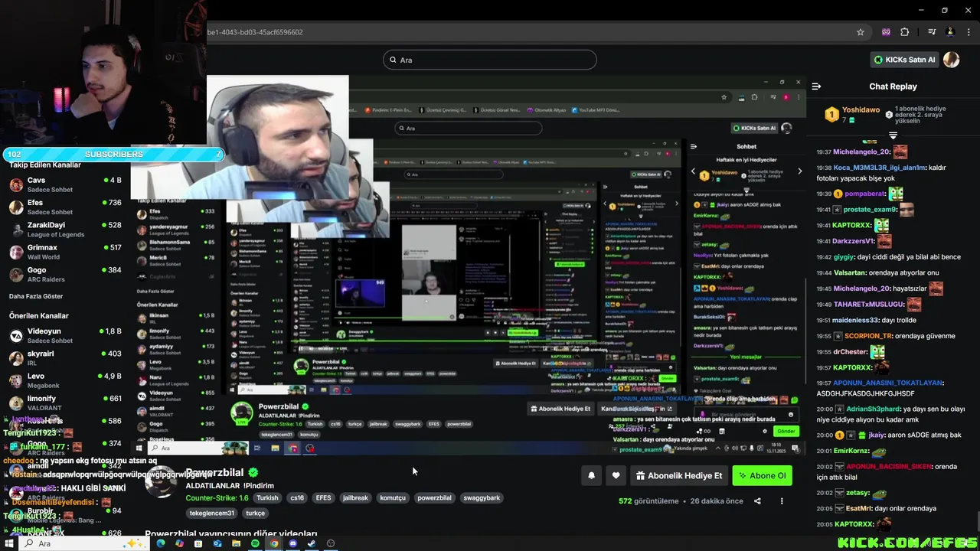980x551 pixels.
Task: Open the share icon next to view count
Action: pos(757,501)
